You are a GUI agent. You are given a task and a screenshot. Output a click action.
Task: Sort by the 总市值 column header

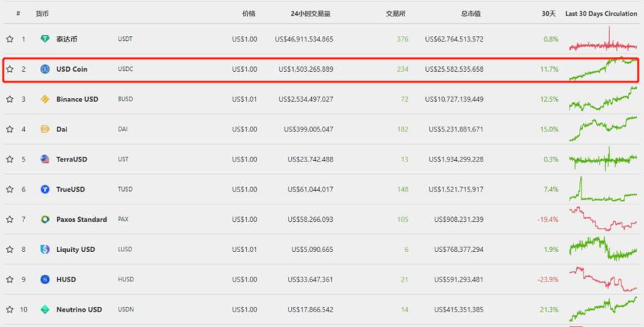(x=471, y=13)
